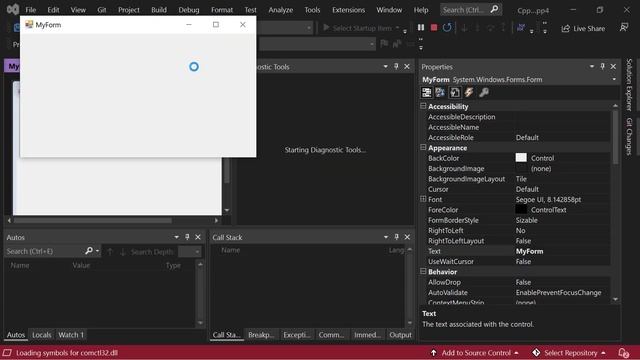The height and width of the screenshot is (360, 640).
Task: Open the Analyze menu
Action: (280, 10)
